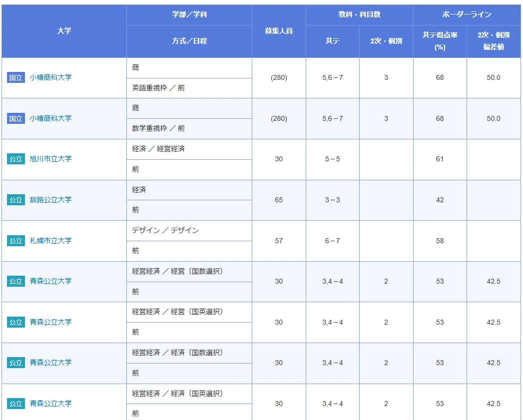This screenshot has height=420, width=523.
Task: Click the 学部／学科 header
Action: (x=189, y=14)
